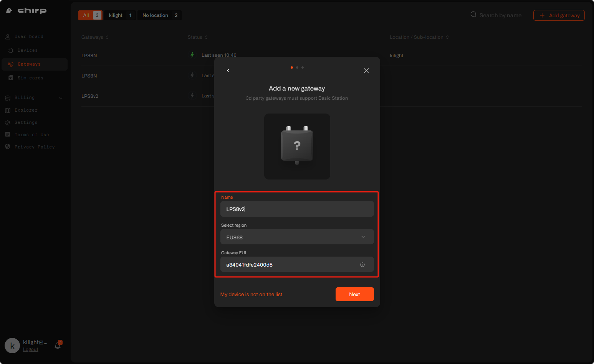This screenshot has height=364, width=594.
Task: Click the Next button
Action: (355, 294)
